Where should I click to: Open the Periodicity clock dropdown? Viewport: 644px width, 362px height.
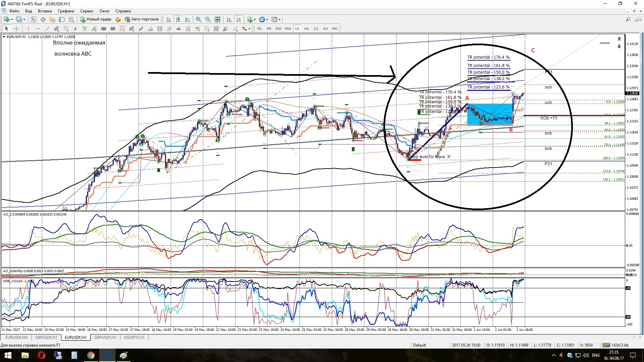(x=264, y=19)
